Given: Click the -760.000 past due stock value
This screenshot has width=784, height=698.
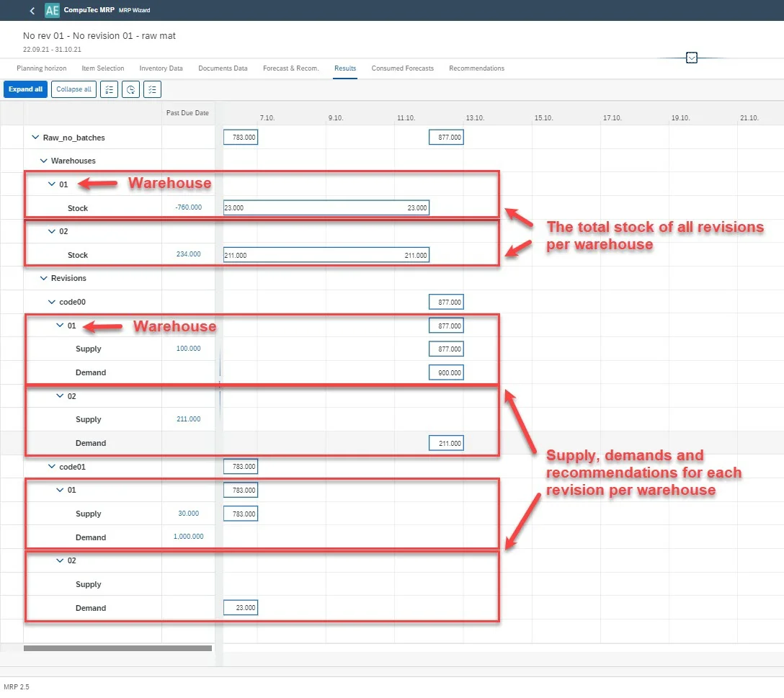Looking at the screenshot, I should tap(188, 207).
